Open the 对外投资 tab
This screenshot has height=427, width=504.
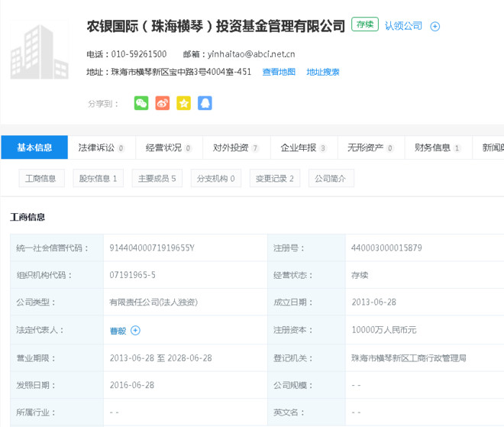click(x=236, y=147)
